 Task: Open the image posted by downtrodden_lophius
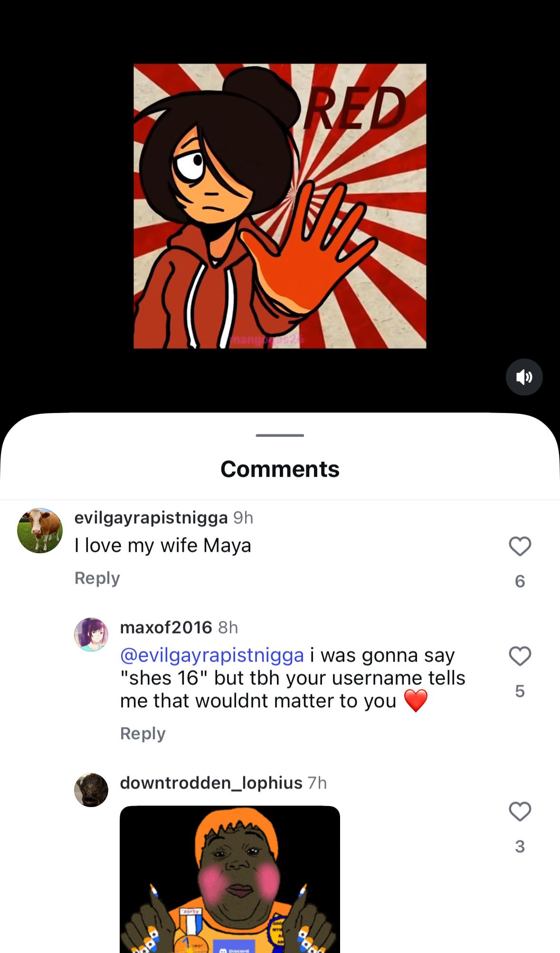(x=230, y=879)
